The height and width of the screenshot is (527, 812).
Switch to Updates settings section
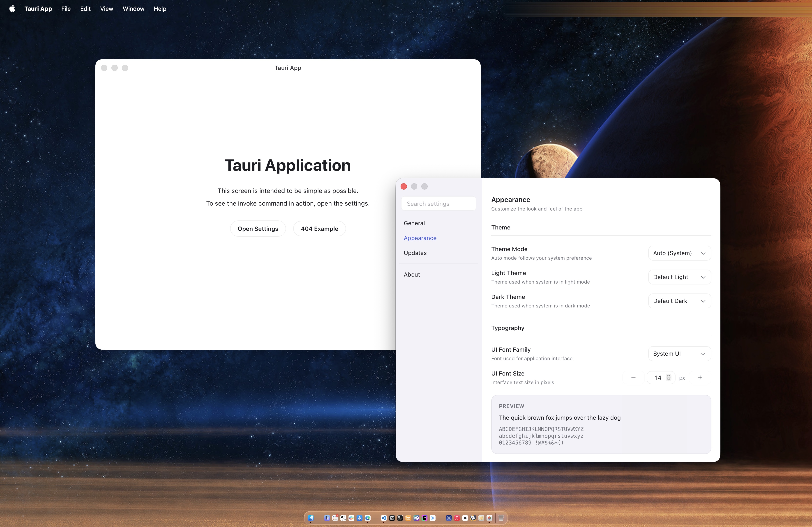(439, 253)
